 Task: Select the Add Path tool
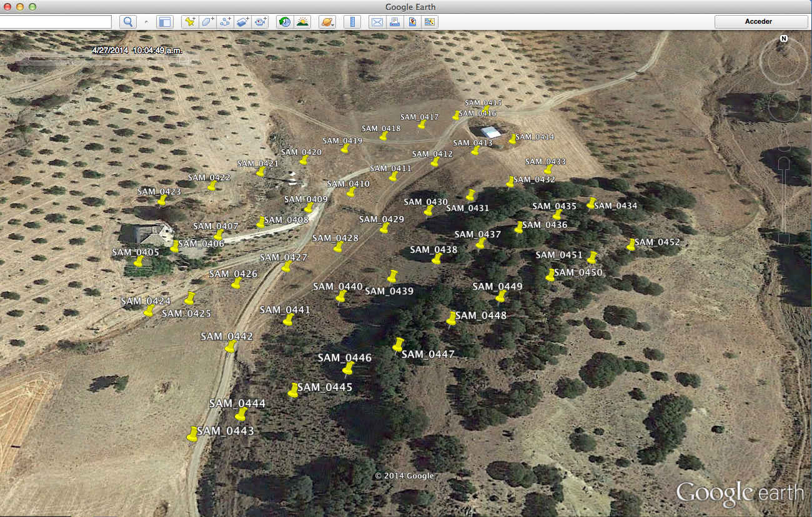pos(225,22)
